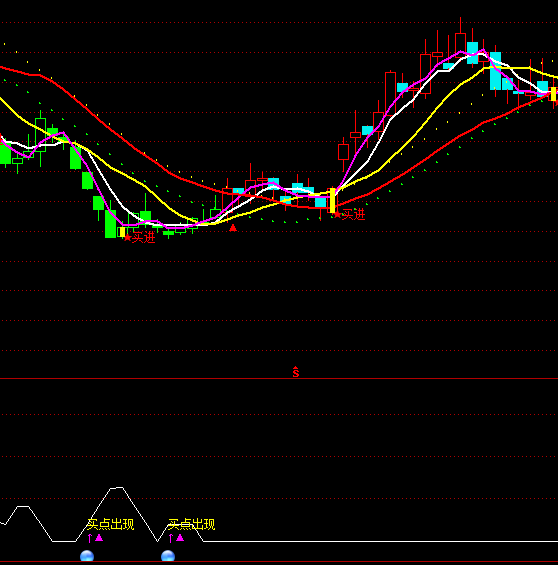558x565 pixels.
Task: Click the magenta up arrow under the second 买点出现
Action: click(x=171, y=538)
